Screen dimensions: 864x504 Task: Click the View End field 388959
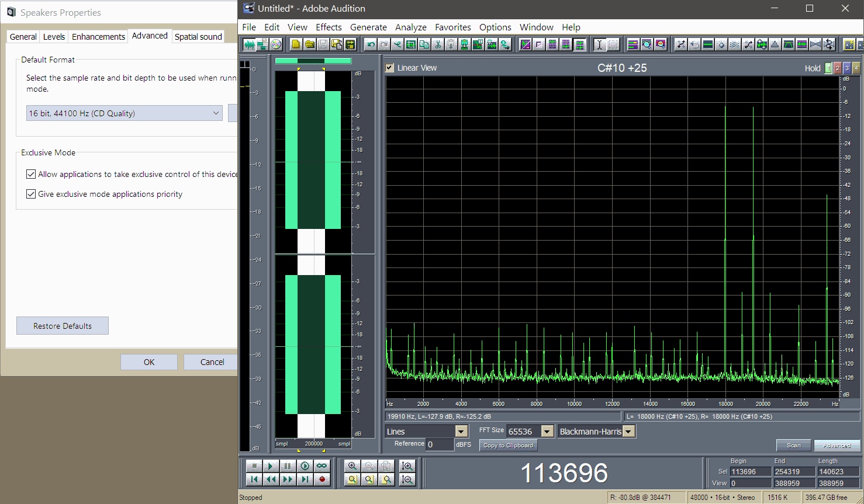pos(794,483)
